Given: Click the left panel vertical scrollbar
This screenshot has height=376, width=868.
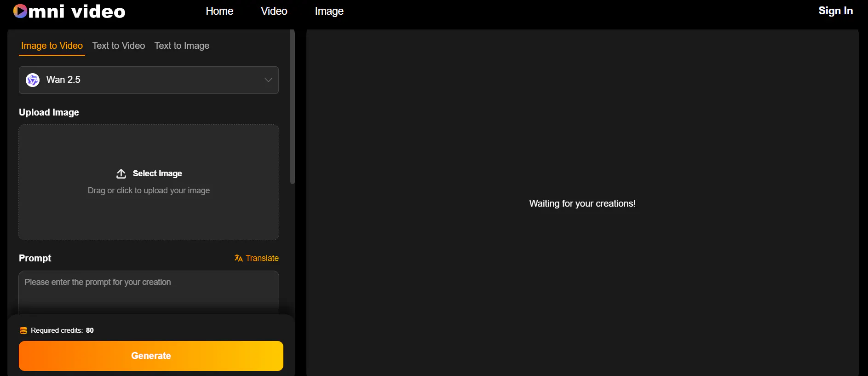Looking at the screenshot, I should point(292,107).
